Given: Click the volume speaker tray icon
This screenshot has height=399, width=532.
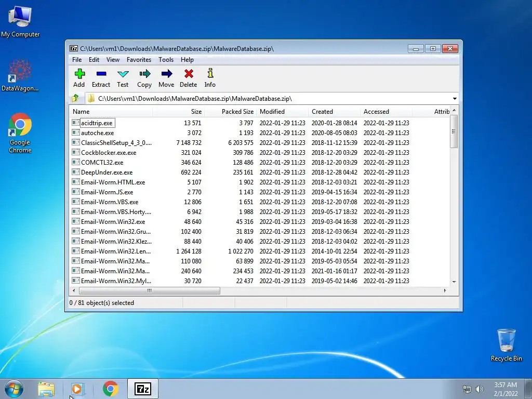Looking at the screenshot, I should pyautogui.click(x=479, y=389).
